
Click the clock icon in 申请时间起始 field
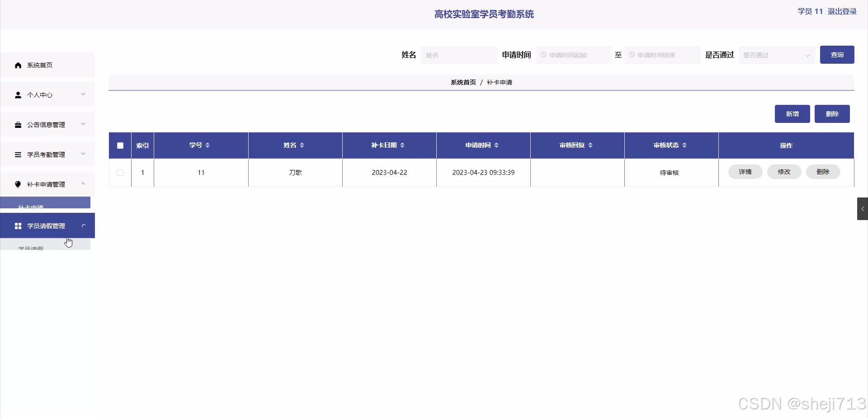click(543, 55)
